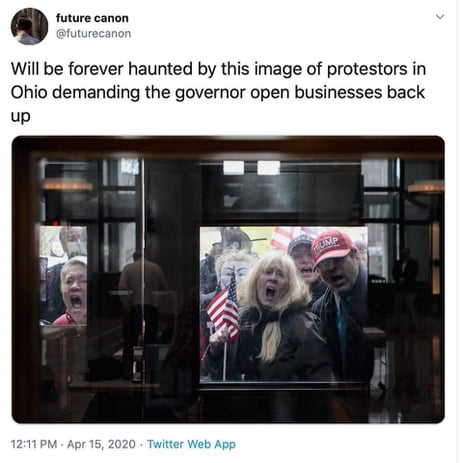Open the attached protest photo
Viewport: 460px width, 463px height.
pos(228,279)
